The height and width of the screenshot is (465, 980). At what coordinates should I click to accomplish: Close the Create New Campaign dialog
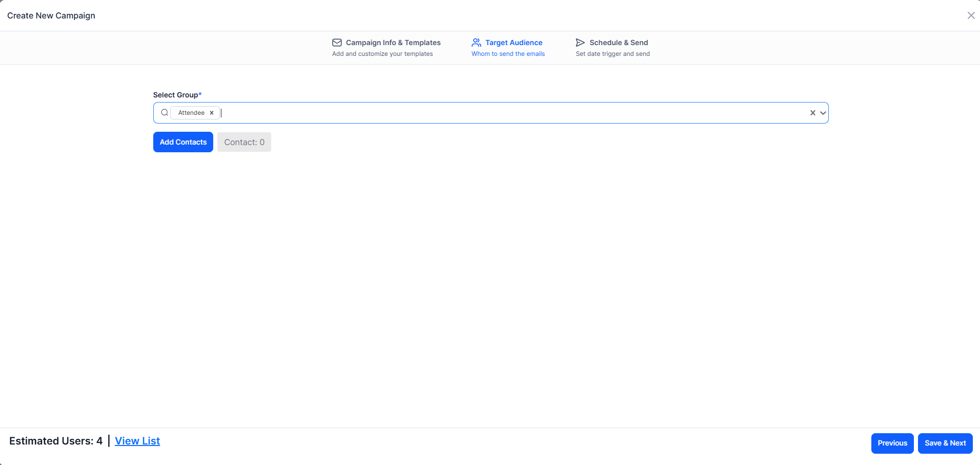(x=971, y=15)
